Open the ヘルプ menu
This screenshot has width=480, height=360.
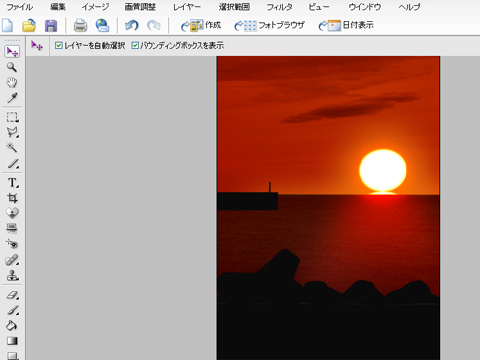(409, 7)
